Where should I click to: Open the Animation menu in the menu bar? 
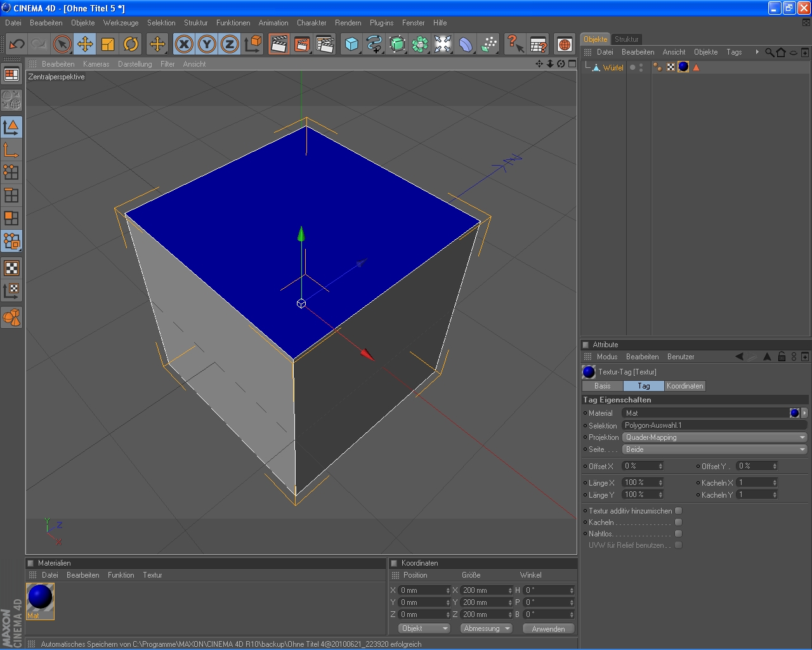(x=273, y=23)
